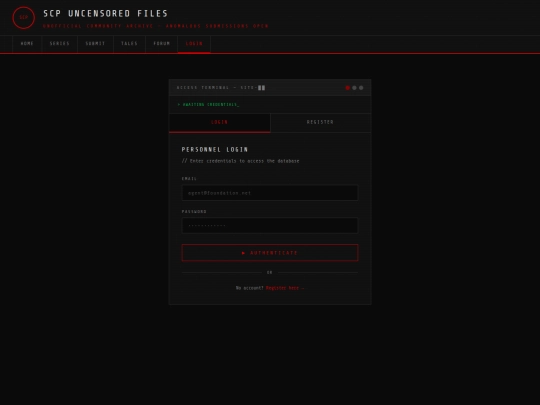Screen dimensions: 540x405
Task: Click the 'Enter credentials to access the database' text
Action: tap(240, 161)
